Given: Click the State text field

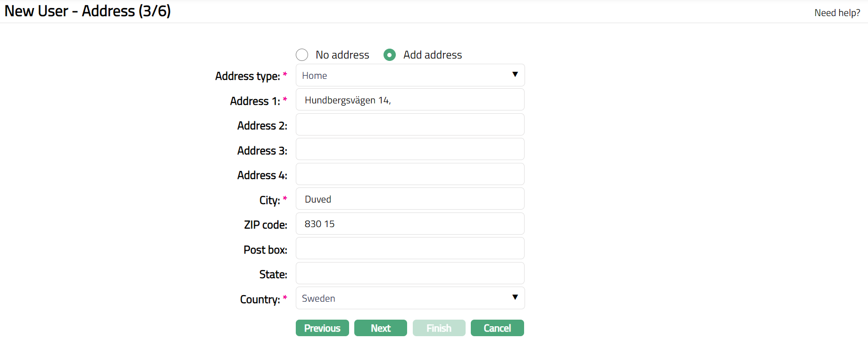Looking at the screenshot, I should pyautogui.click(x=409, y=274).
